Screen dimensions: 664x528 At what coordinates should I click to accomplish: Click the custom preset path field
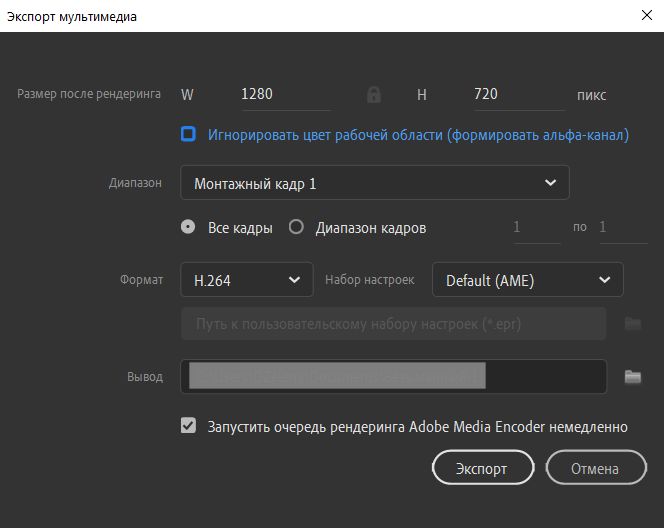point(394,324)
